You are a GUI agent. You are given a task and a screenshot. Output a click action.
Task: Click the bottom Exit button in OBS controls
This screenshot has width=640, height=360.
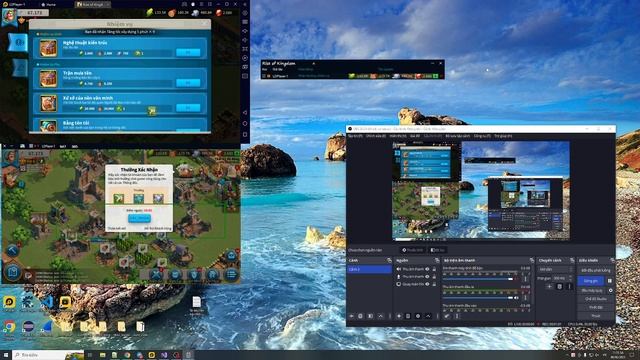tap(596, 316)
